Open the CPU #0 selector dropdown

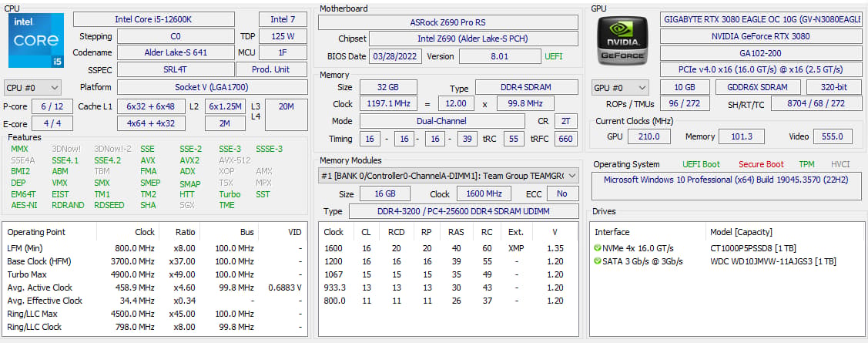(x=32, y=88)
